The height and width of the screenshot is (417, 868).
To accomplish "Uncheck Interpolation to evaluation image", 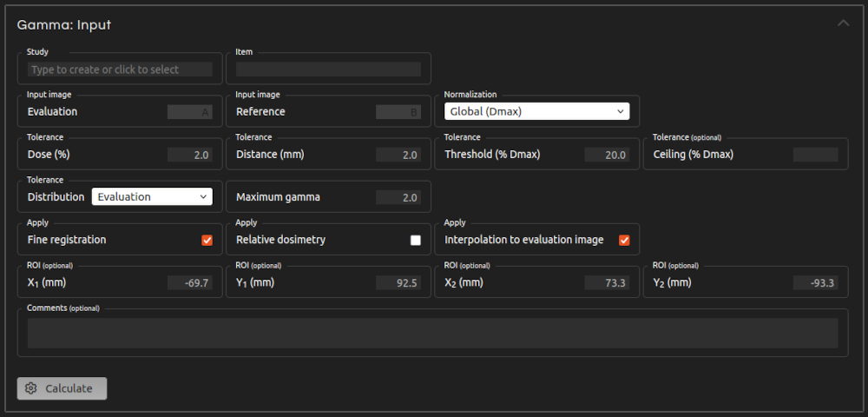I will click(x=624, y=240).
